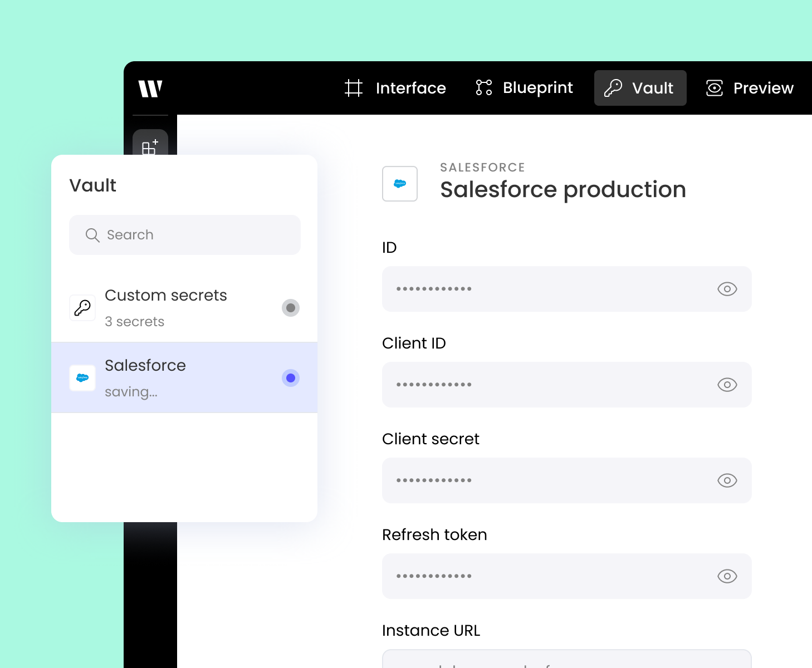Viewport: 812px width, 668px height.
Task: Click the Salesforce production logo thumbnail
Action: coord(400,184)
